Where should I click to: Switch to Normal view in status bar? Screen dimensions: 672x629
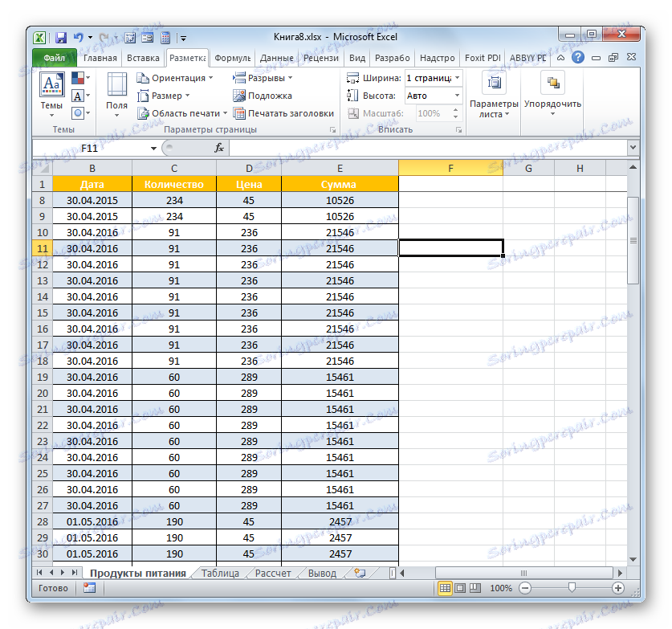[x=445, y=587]
